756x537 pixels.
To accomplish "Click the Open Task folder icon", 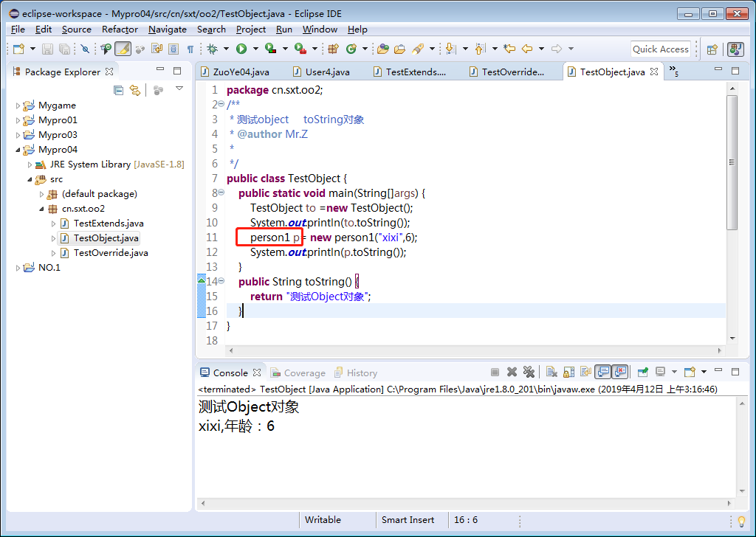I will (399, 49).
